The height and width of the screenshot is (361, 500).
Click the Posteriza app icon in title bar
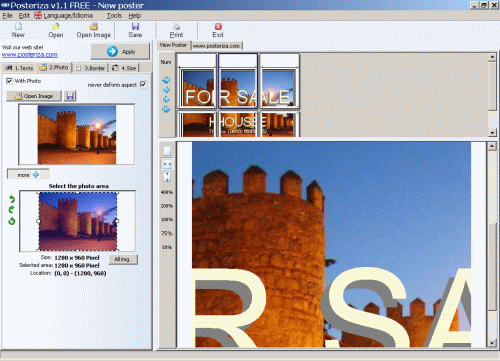click(5, 5)
